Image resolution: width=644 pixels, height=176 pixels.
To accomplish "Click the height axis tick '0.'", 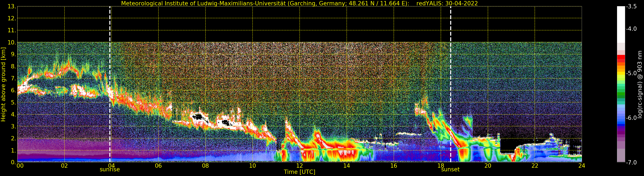I will click(13, 162).
